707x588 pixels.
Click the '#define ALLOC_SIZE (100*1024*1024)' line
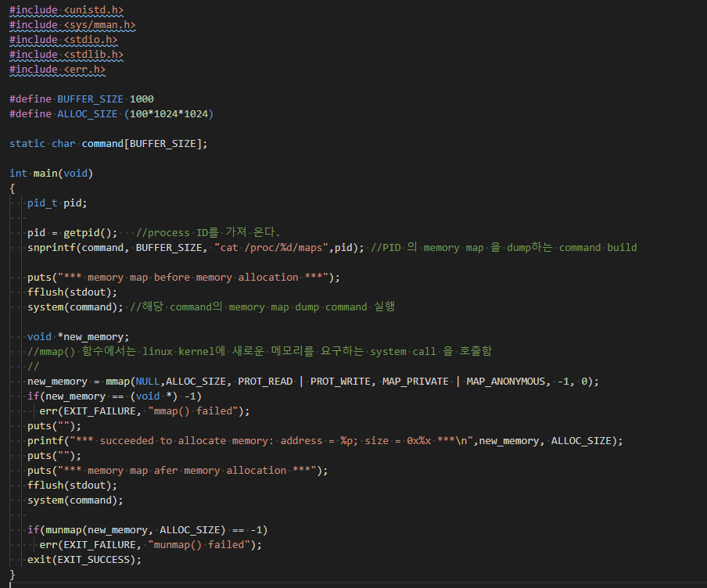point(111,114)
